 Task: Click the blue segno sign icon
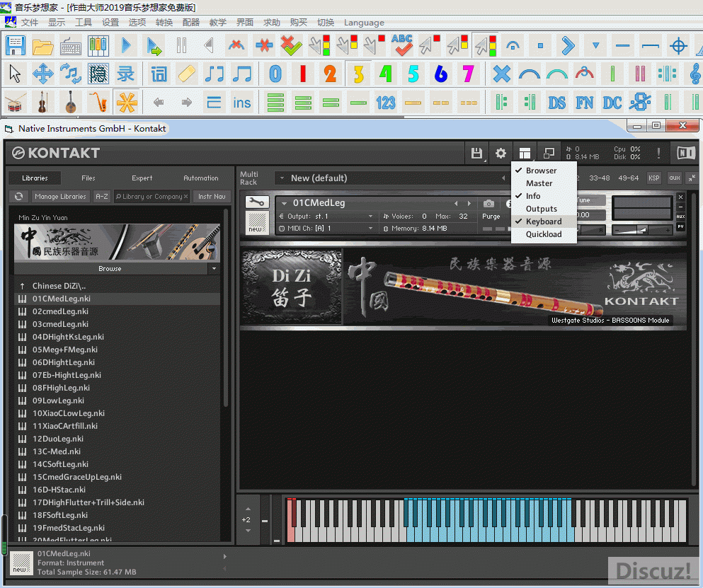click(640, 103)
